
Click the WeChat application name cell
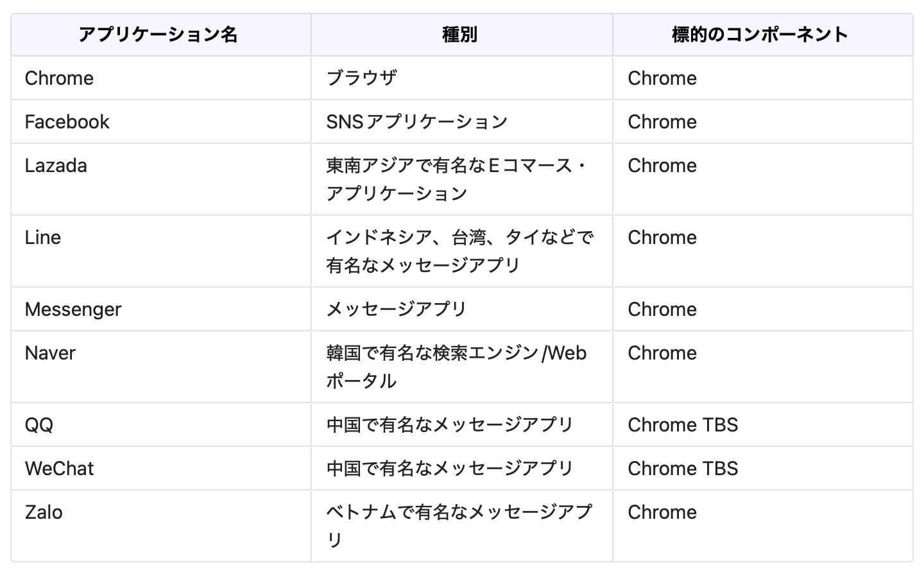pyautogui.click(x=59, y=469)
